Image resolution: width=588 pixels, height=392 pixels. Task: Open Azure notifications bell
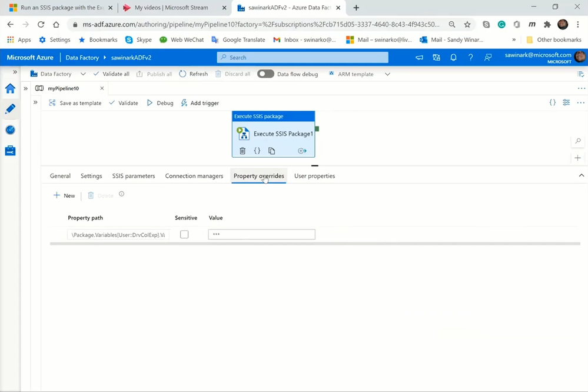453,58
